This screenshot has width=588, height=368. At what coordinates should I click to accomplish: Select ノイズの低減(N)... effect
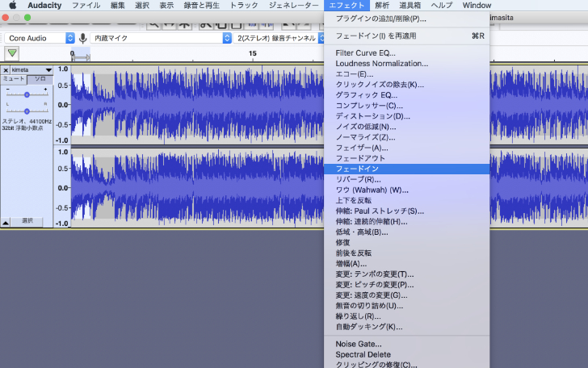(407, 127)
